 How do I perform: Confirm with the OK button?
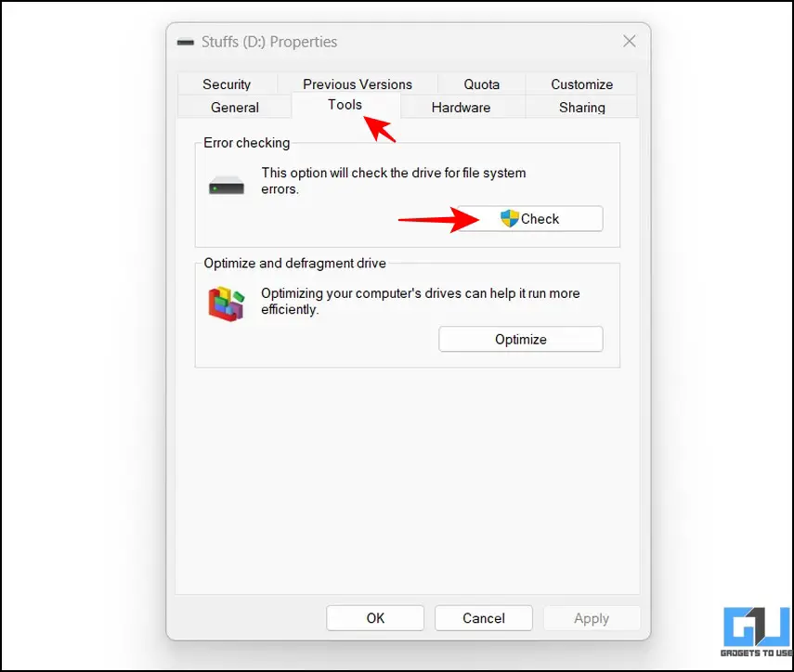[375, 618]
